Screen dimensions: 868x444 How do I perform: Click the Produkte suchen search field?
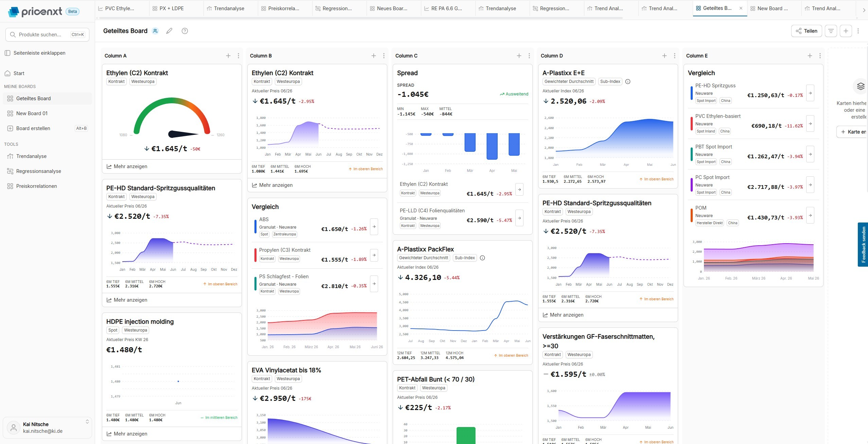point(47,35)
